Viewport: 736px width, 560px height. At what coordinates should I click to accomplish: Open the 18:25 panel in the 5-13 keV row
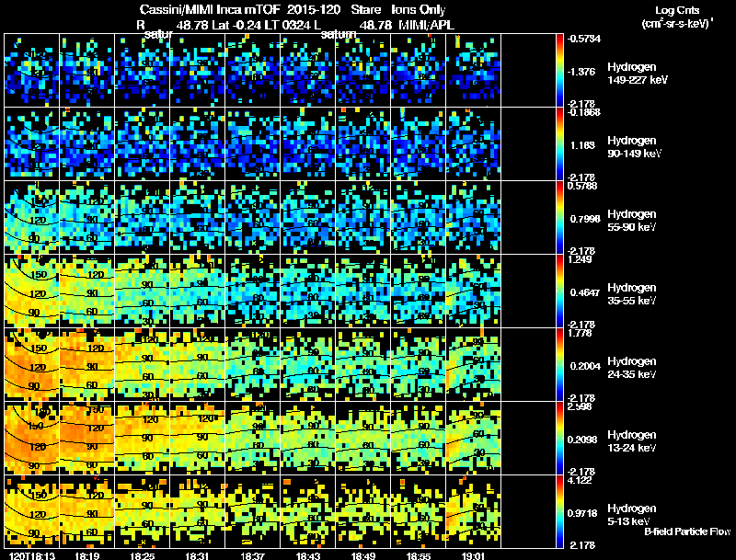click(x=143, y=511)
